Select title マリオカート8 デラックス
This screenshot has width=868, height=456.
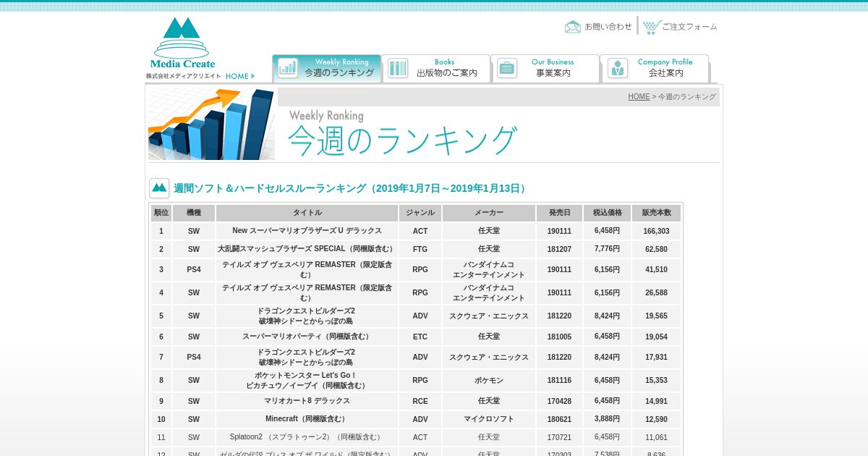coord(307,401)
